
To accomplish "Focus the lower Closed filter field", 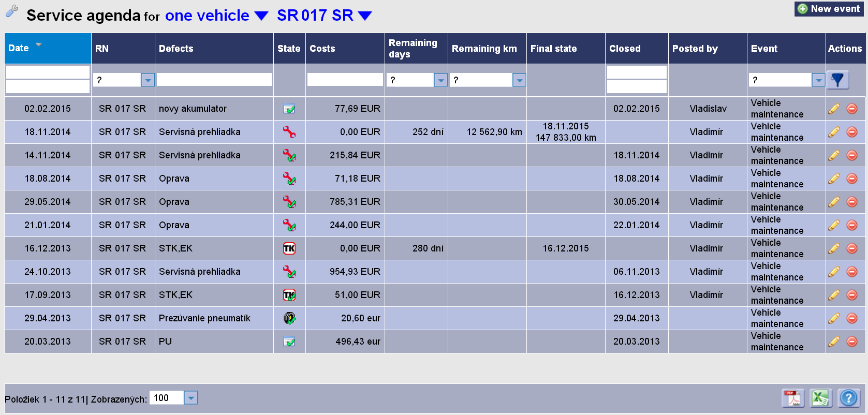I will point(637,86).
